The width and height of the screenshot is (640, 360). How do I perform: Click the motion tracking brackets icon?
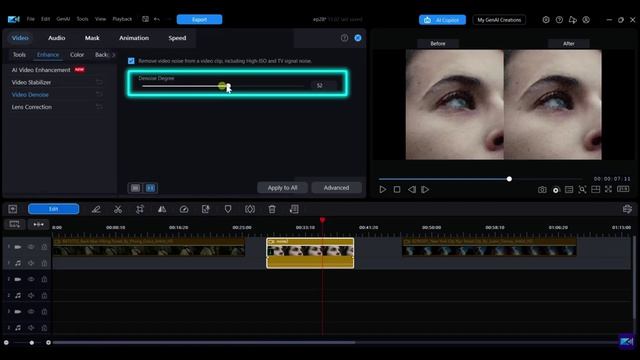click(250, 209)
